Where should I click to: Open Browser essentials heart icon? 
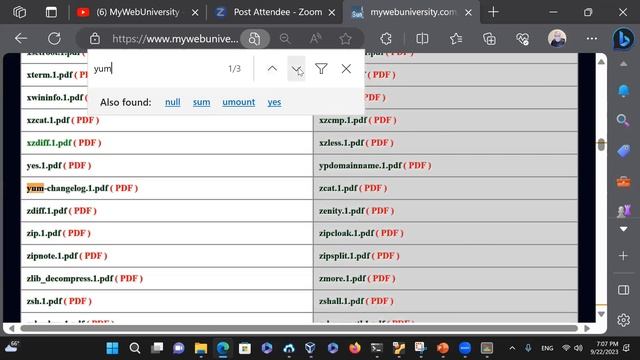pos(522,39)
